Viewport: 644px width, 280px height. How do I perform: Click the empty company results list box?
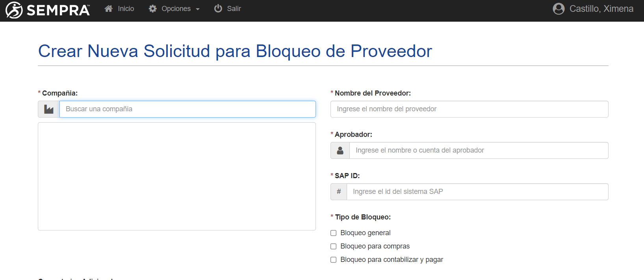pyautogui.click(x=177, y=176)
